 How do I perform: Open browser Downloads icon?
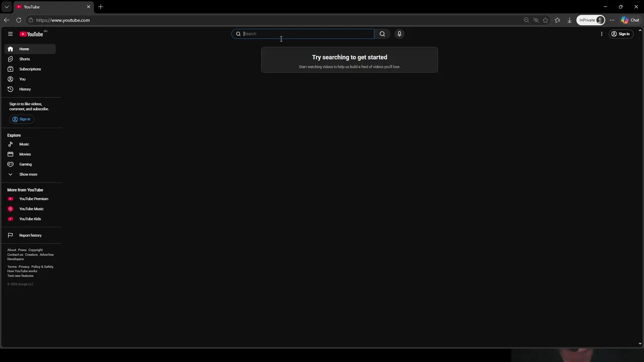click(570, 20)
